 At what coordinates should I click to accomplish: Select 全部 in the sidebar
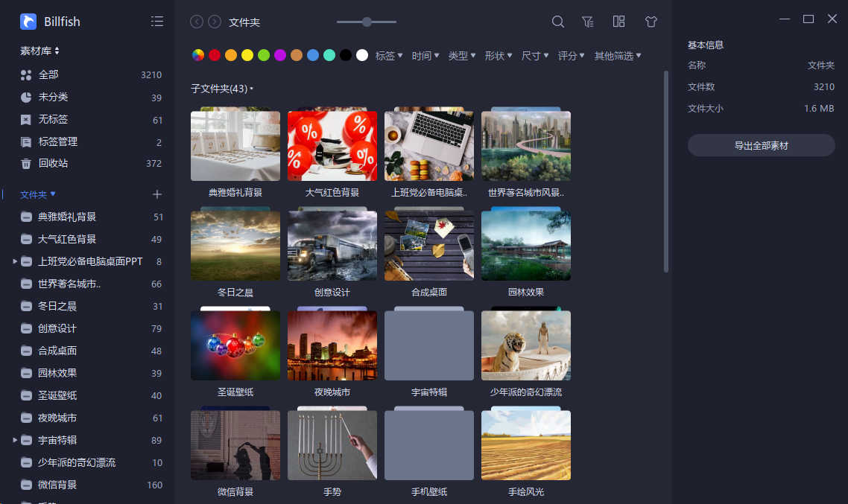pyautogui.click(x=91, y=74)
